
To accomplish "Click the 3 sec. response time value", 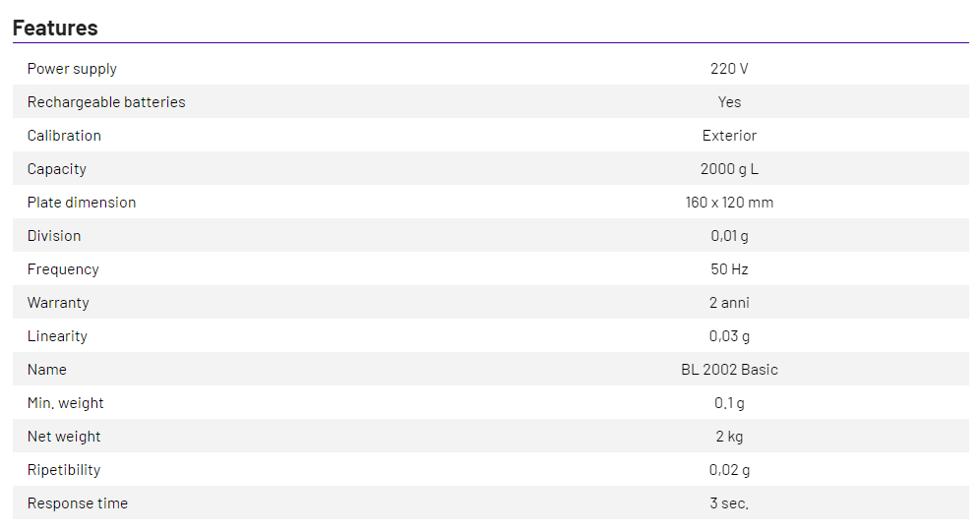I will (729, 503).
